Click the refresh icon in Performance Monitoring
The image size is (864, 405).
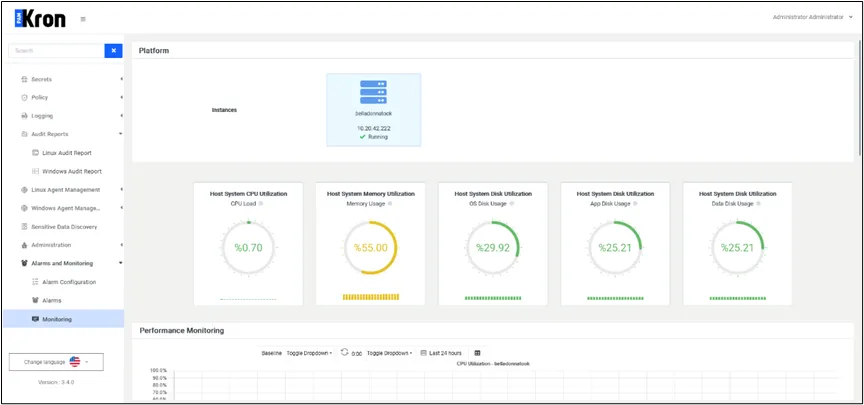point(344,352)
